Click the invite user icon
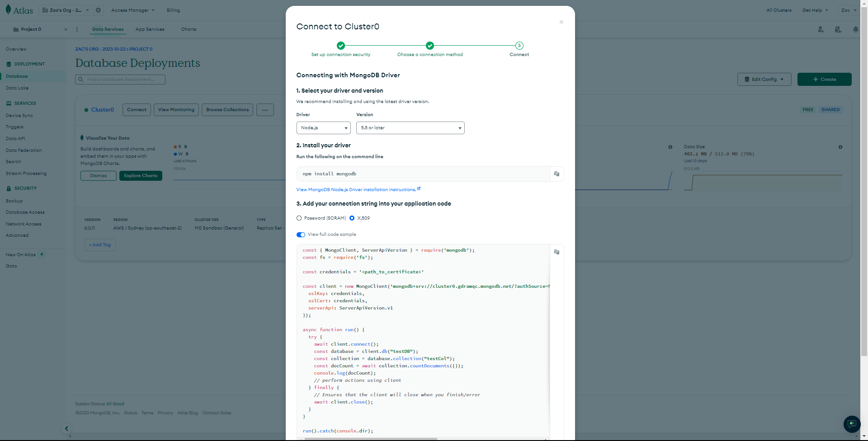Viewport: 868px width, 441px height. [821, 29]
